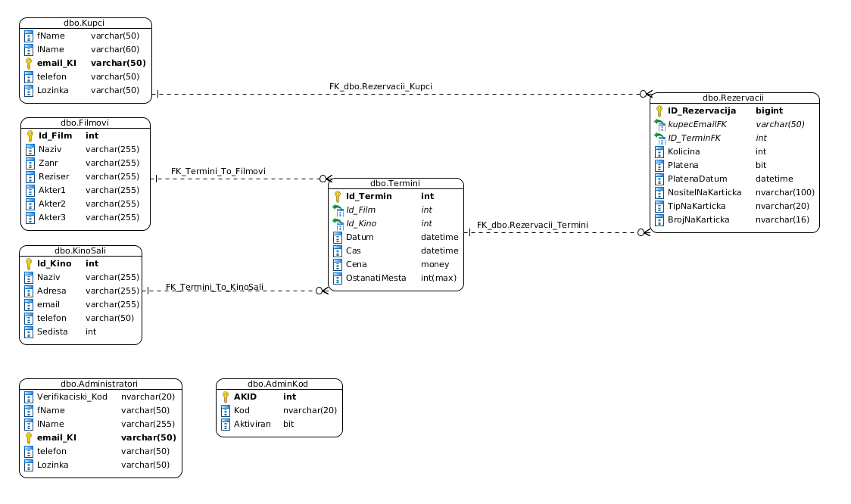Select the BrojNaKarticka column row
Image resolution: width=851 pixels, height=504 pixels.
point(732,220)
